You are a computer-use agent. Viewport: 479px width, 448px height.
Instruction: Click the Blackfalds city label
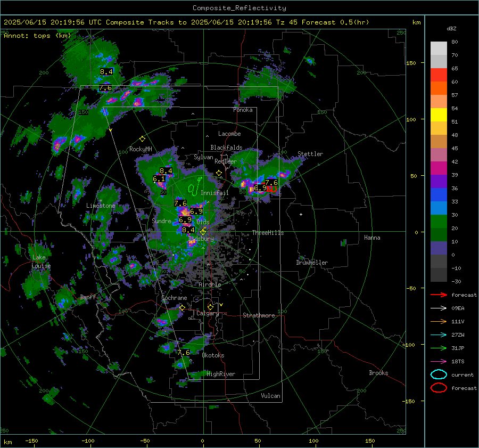(226, 148)
